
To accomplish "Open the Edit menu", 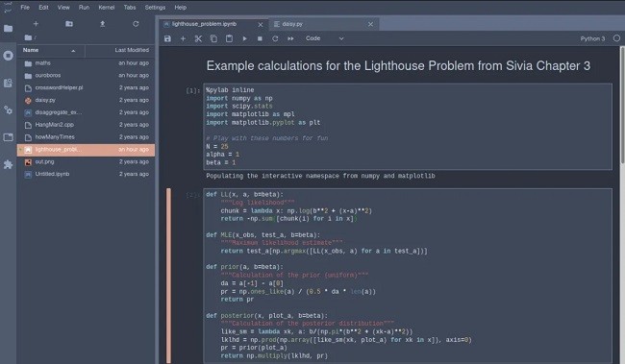I will 43,7.
